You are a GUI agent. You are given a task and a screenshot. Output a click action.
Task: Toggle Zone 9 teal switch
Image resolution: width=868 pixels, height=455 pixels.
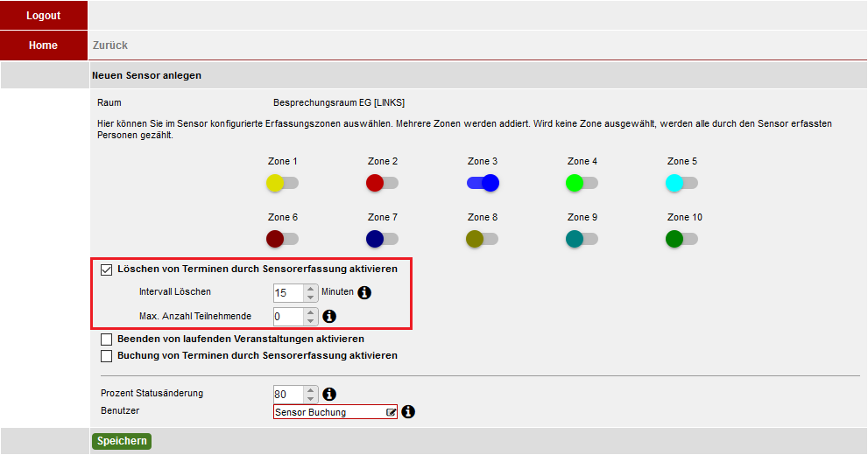582,239
